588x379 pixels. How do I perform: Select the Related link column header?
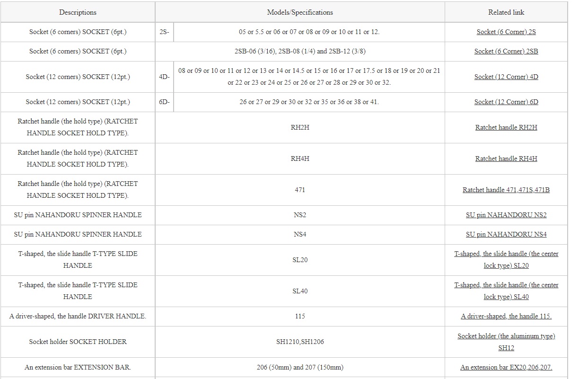[x=506, y=12]
